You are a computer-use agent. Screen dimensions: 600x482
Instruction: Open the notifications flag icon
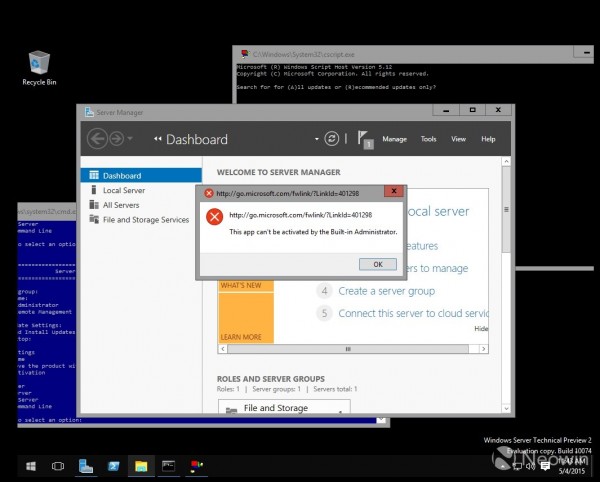(x=365, y=139)
